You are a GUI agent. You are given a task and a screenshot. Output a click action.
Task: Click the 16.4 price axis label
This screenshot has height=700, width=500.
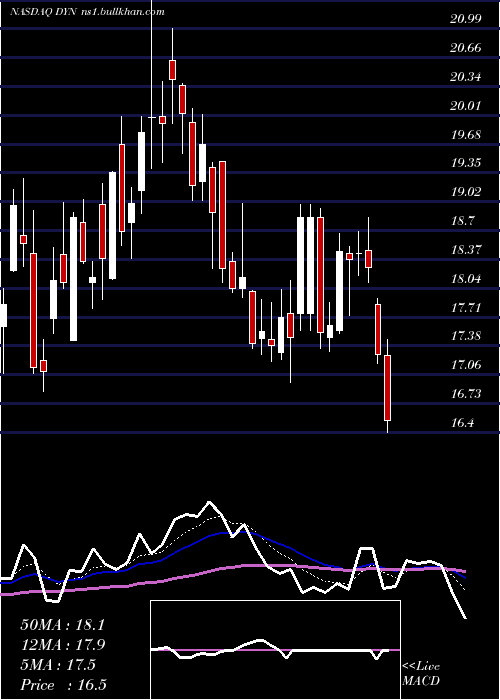463,422
